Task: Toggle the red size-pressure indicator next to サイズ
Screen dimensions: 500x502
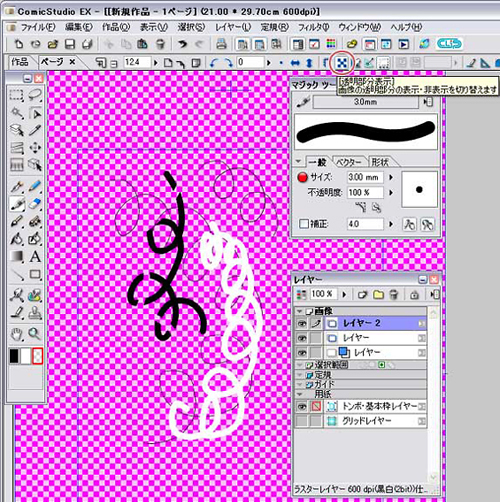Action: [303, 177]
